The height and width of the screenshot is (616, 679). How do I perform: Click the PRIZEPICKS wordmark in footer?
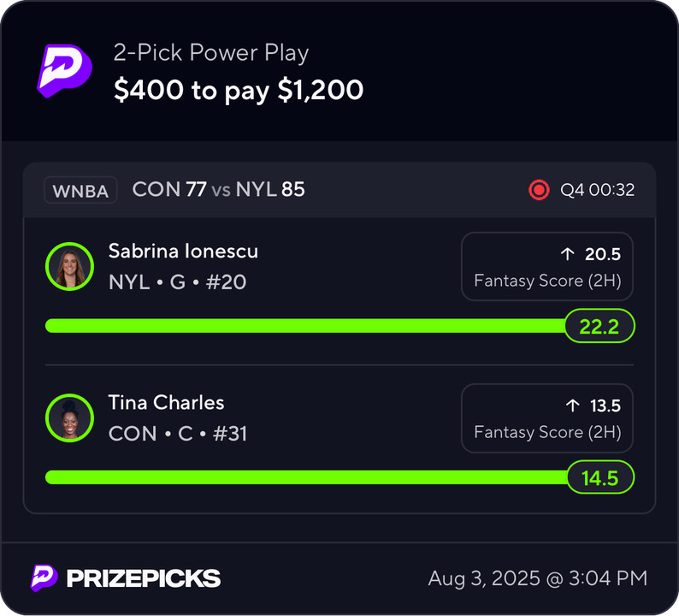click(144, 578)
